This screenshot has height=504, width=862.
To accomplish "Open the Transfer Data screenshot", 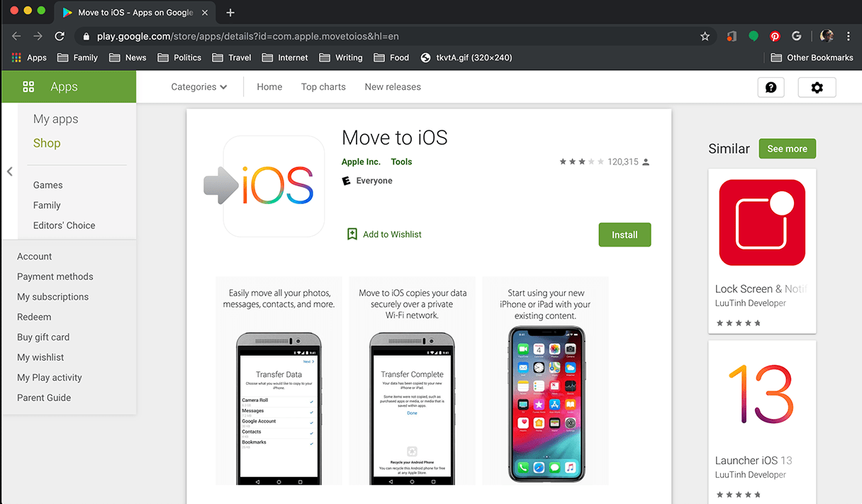I will [279, 381].
